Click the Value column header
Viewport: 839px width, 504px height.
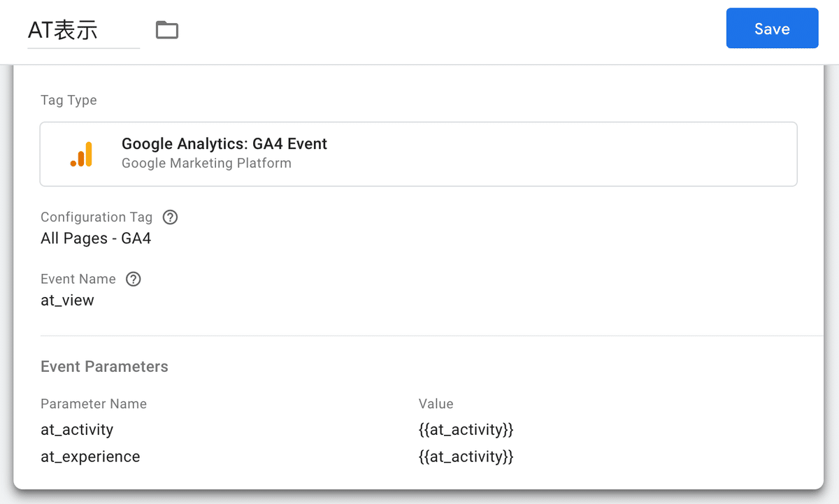tap(436, 403)
